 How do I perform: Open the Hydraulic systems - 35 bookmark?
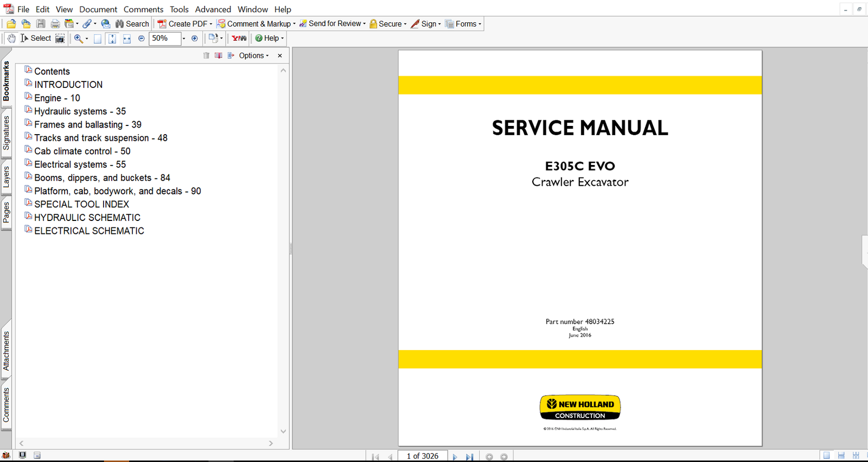pos(80,111)
